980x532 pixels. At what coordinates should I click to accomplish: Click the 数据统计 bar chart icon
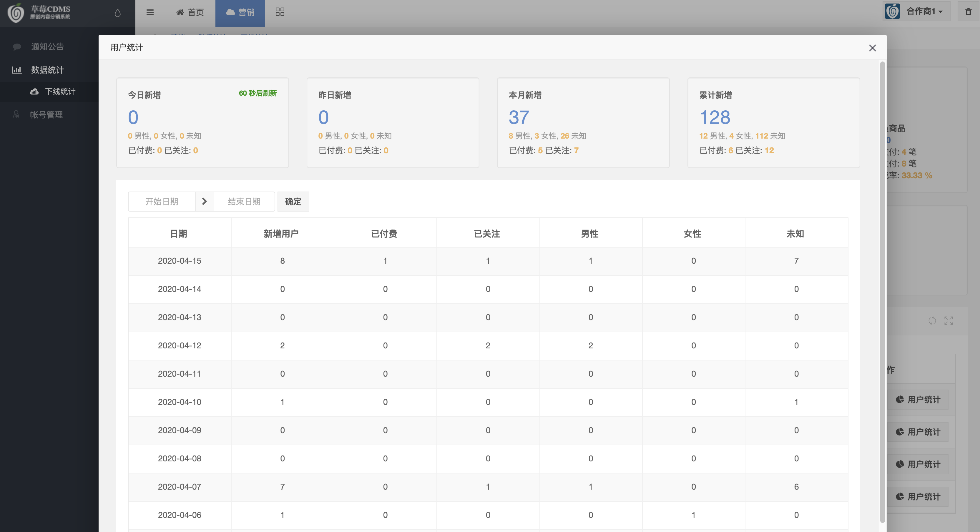[x=17, y=70]
